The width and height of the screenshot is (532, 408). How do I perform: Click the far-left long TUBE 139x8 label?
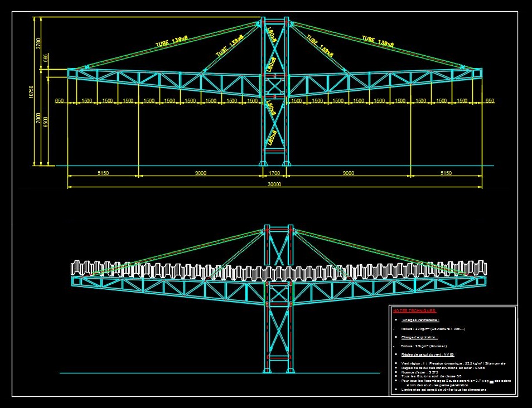172,42
